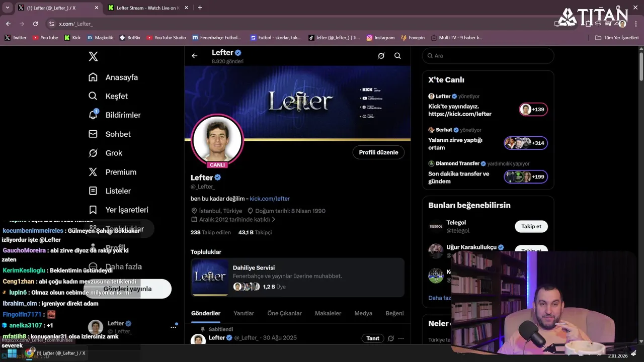Click Profili düzenle button
This screenshot has height=362, width=644.
tap(378, 152)
